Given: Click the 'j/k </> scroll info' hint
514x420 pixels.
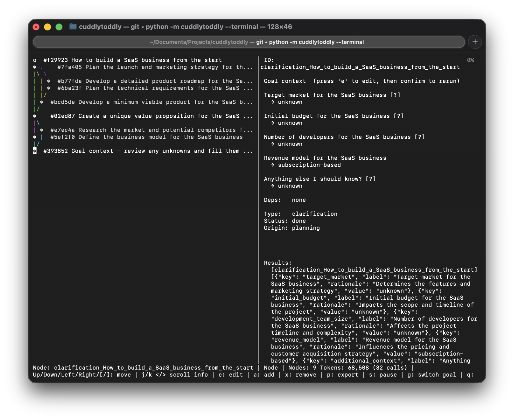Looking at the screenshot, I should (x=174, y=375).
